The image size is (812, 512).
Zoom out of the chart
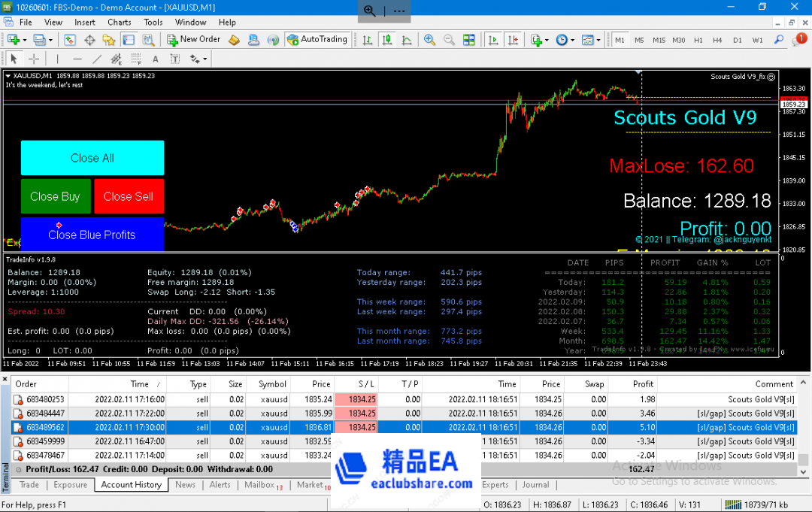(x=449, y=40)
